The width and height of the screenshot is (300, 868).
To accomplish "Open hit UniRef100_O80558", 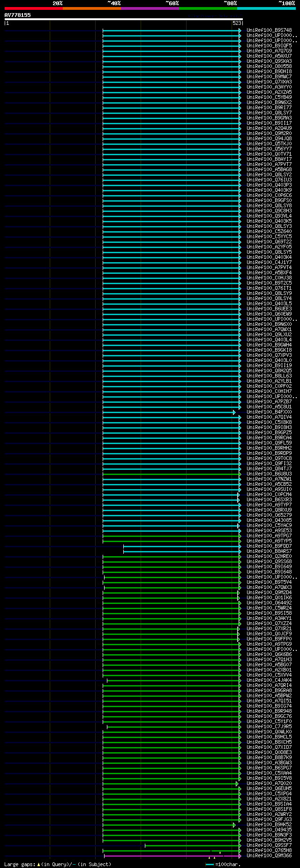I will point(269,67).
